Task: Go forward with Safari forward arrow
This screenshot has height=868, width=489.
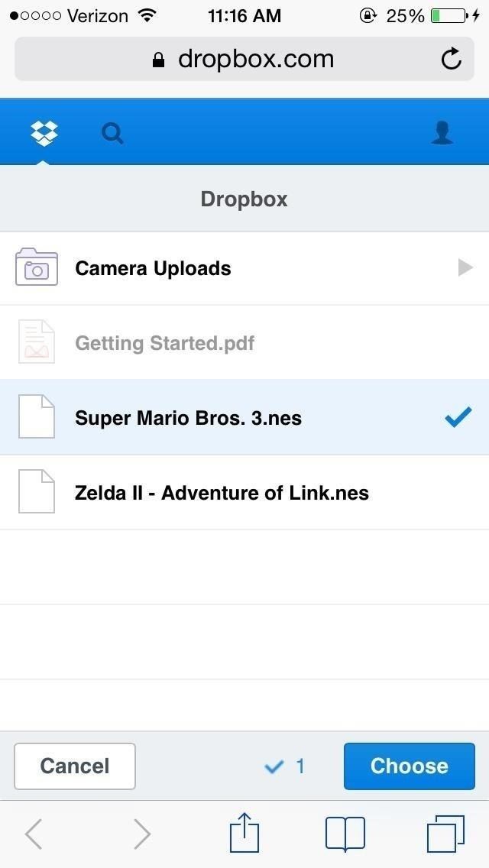Action: (x=141, y=834)
